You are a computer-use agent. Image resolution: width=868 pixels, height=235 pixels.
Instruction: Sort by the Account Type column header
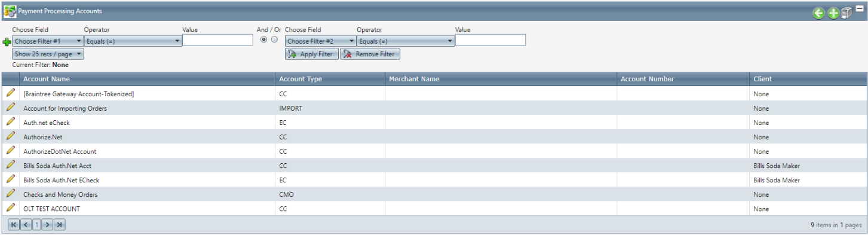[300, 79]
